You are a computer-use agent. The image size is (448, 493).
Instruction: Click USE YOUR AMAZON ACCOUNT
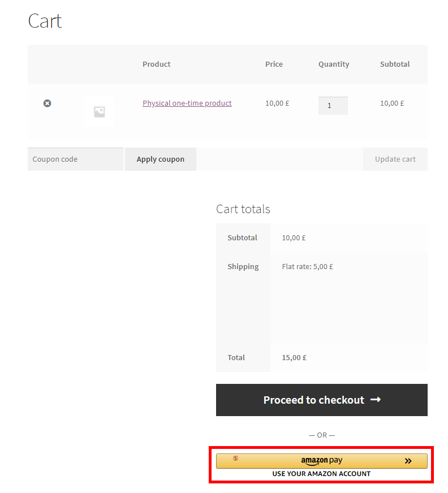point(321,474)
